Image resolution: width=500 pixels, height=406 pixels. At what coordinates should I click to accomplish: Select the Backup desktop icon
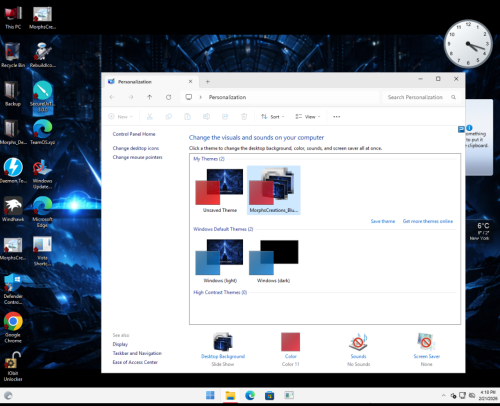12,94
